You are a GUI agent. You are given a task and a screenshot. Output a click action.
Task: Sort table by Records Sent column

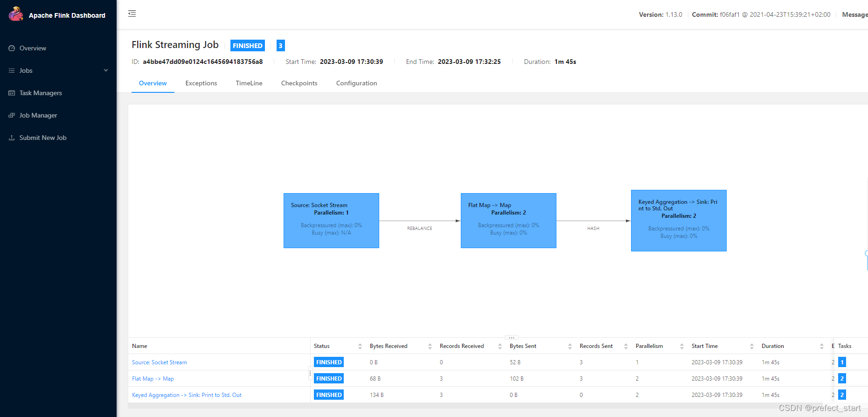click(626, 346)
